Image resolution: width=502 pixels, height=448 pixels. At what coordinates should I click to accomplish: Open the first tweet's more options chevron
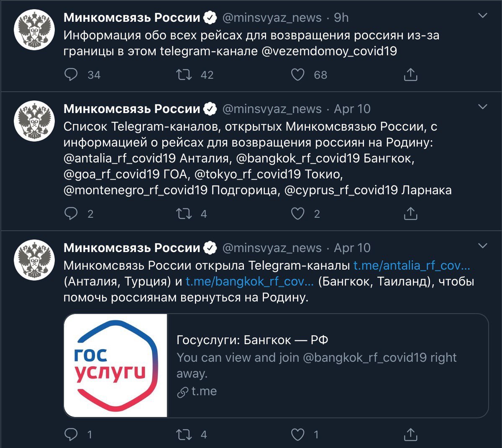click(x=482, y=16)
